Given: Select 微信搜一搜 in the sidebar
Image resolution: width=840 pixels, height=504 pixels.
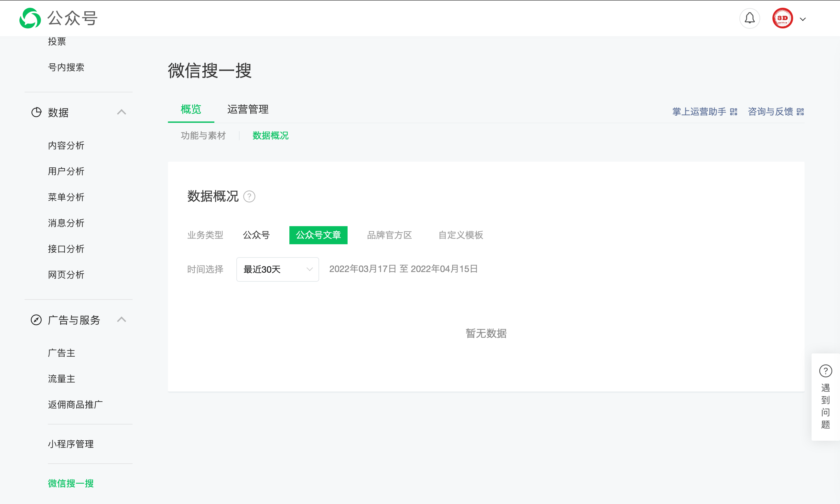Looking at the screenshot, I should click(71, 483).
